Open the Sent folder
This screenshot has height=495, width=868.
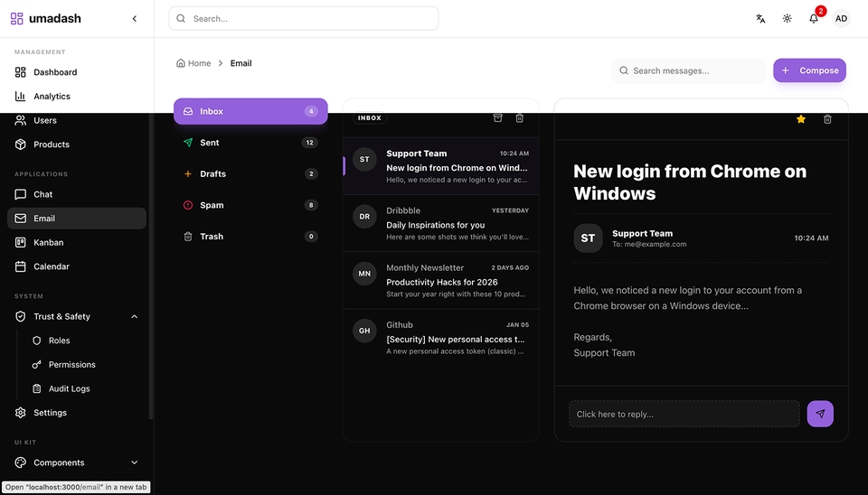[x=210, y=143]
